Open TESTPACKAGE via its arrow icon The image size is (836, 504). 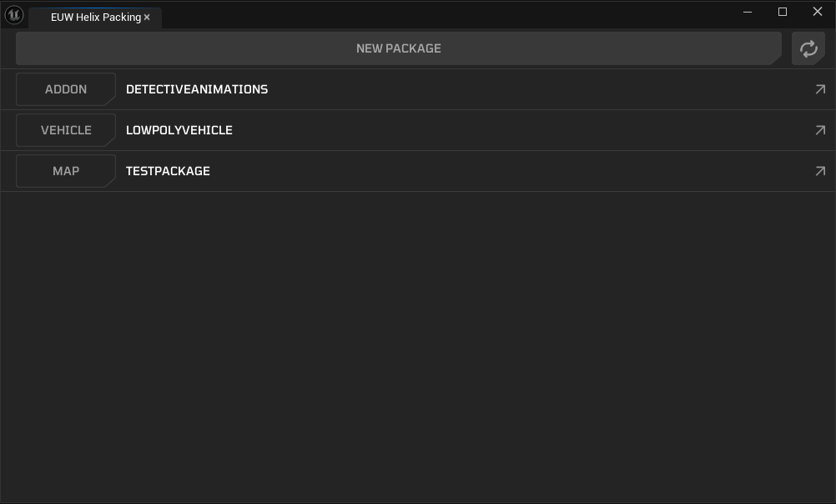820,171
